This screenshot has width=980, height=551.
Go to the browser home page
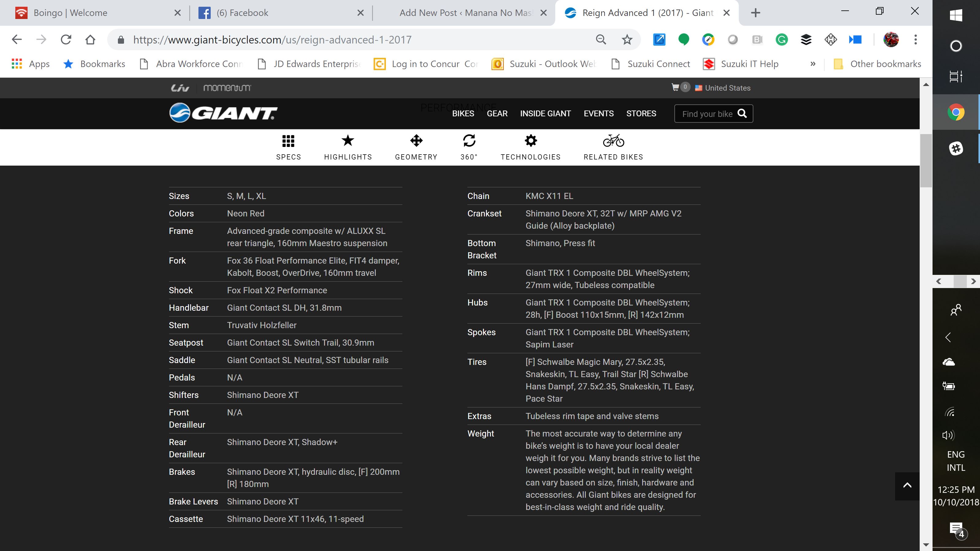pyautogui.click(x=90, y=39)
